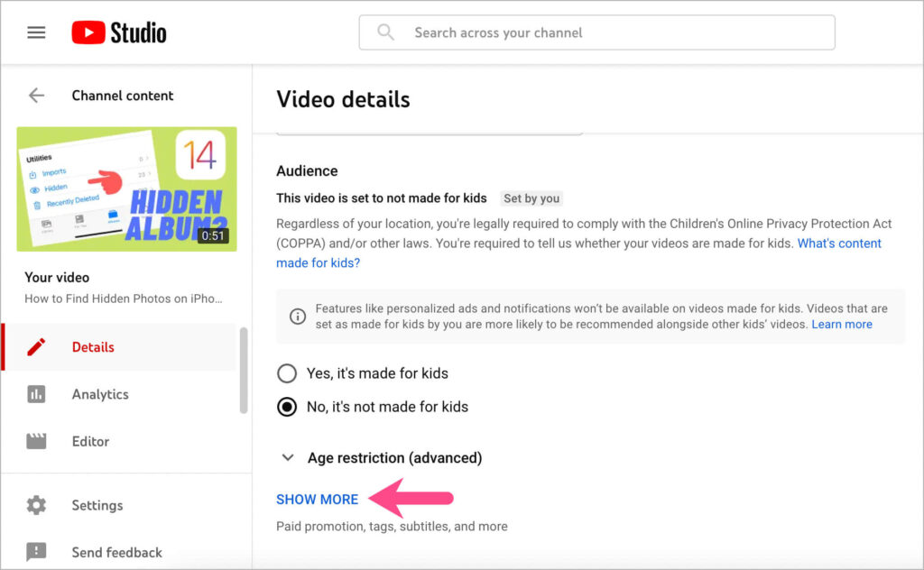Expand the Age restriction (advanced) section
This screenshot has height=570, width=924.
point(288,457)
